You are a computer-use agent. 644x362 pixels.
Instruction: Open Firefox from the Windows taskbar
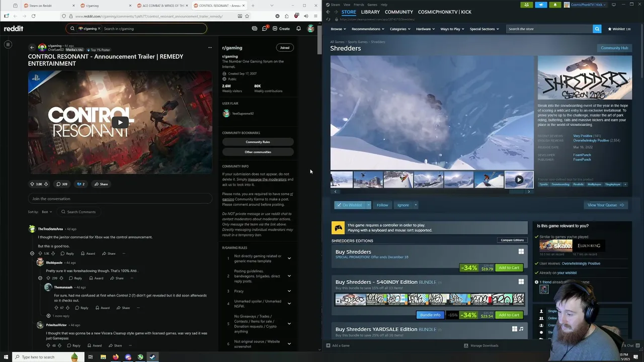pos(116,357)
